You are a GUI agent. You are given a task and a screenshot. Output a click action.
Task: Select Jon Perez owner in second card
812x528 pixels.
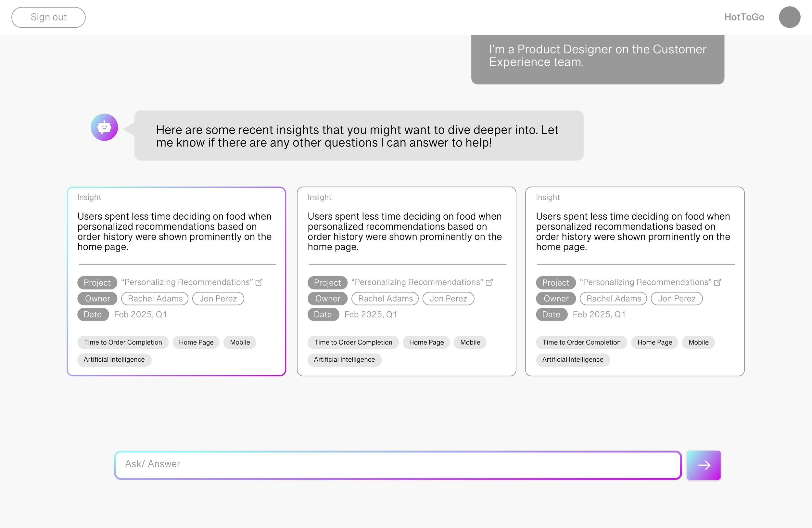448,299
